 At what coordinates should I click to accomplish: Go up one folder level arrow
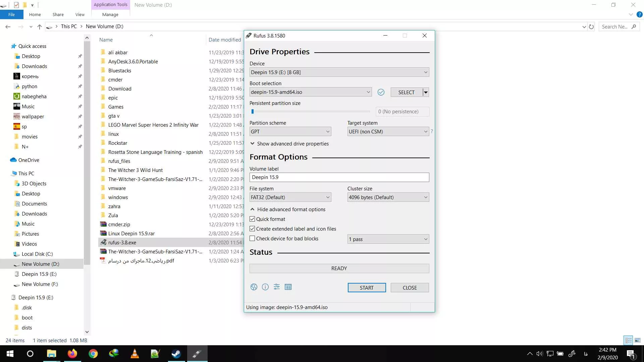coord(40,26)
